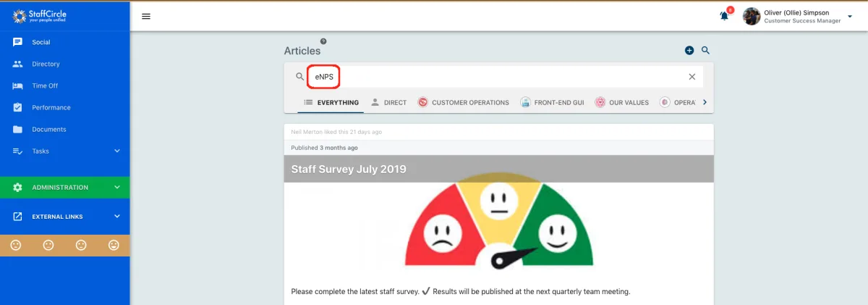Click the Tasks menu item
This screenshot has width=868, height=305.
(41, 151)
